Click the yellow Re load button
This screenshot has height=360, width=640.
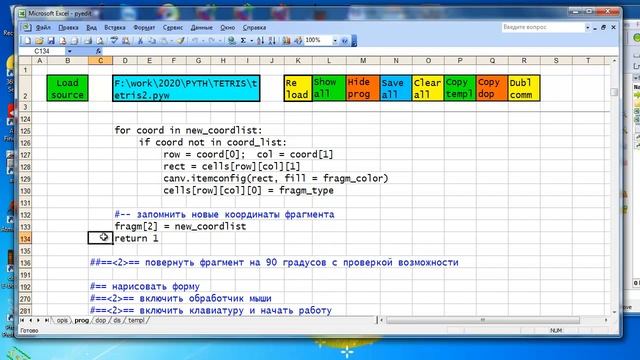298,88
